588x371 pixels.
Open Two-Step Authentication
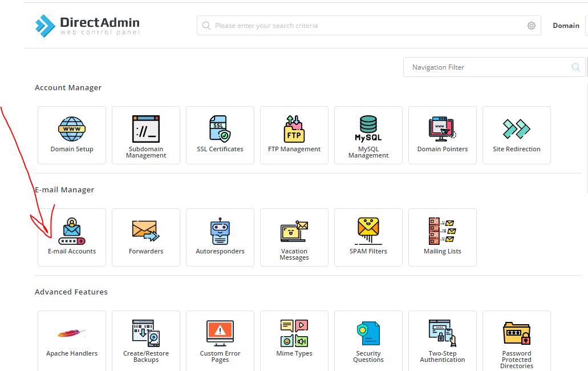pos(443,334)
